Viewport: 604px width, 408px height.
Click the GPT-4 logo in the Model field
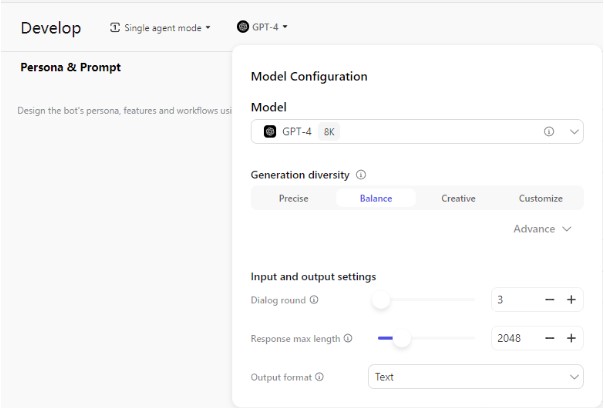[x=270, y=132]
